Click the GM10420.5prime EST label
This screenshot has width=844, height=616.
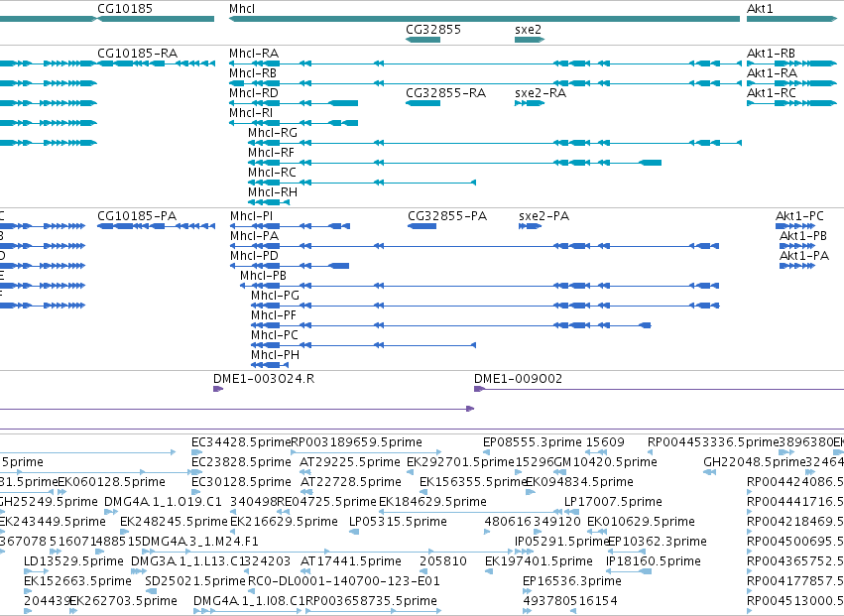coord(606,462)
